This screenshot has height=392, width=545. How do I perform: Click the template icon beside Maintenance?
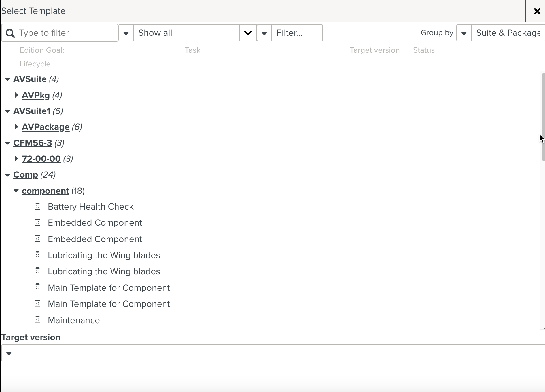[x=37, y=319]
